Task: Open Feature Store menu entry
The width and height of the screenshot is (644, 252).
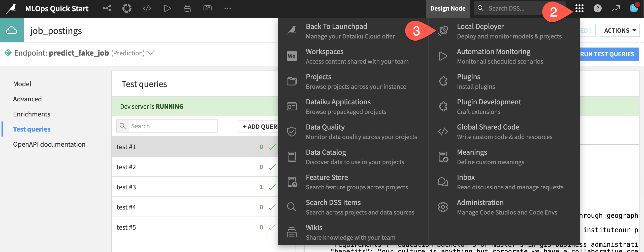Action: tap(357, 182)
